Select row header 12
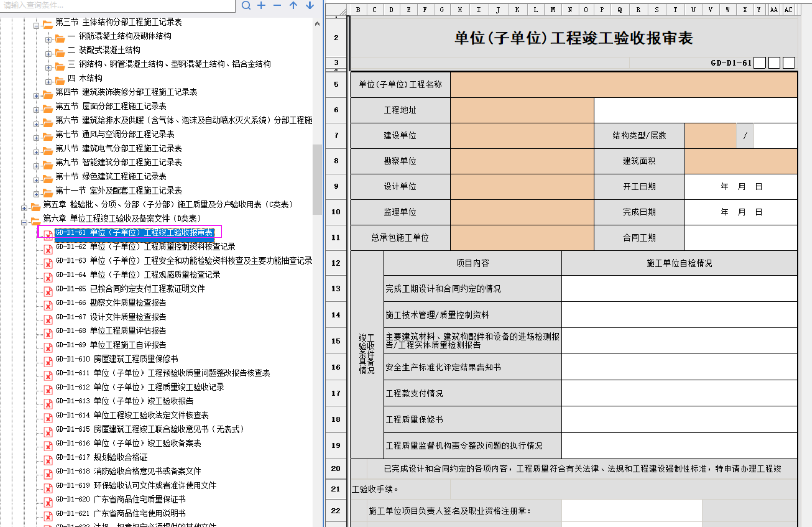 (x=336, y=263)
